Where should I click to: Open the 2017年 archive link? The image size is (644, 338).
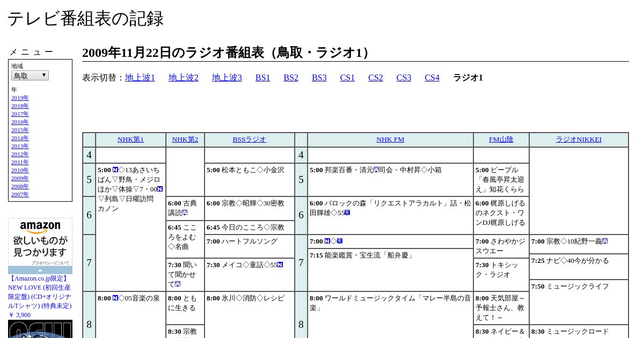click(x=20, y=114)
